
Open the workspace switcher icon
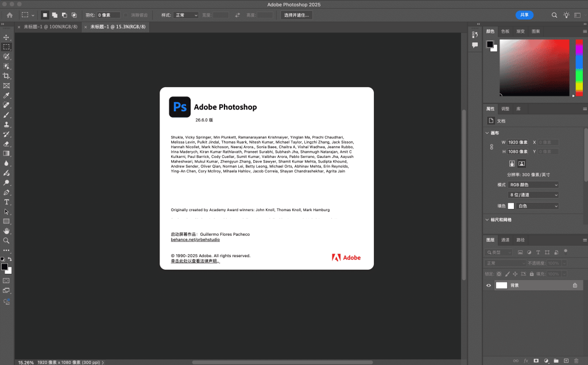(578, 15)
